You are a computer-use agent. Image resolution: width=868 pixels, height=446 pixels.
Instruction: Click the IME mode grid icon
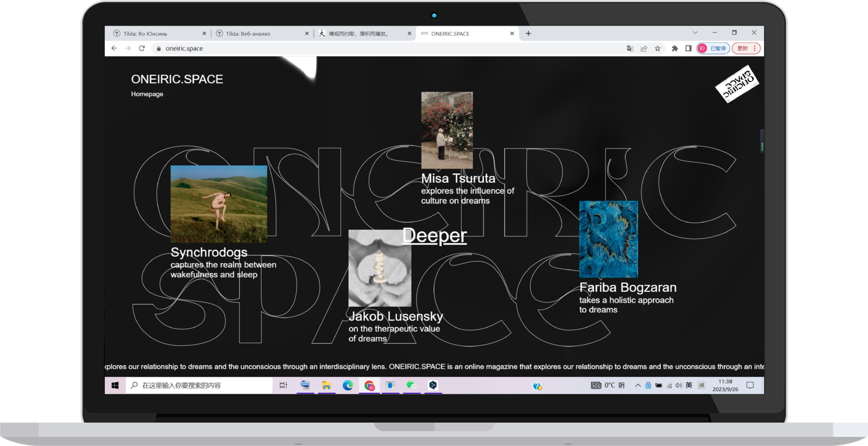pyautogui.click(x=701, y=386)
